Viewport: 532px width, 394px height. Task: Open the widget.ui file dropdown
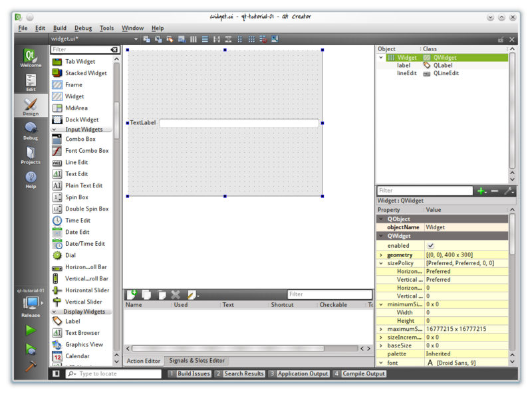tap(136, 39)
